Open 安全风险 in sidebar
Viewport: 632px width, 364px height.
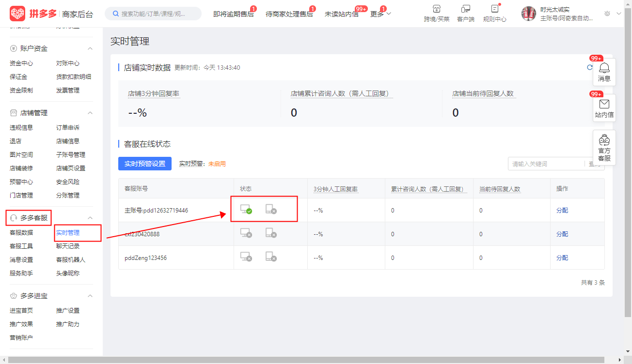click(x=68, y=182)
